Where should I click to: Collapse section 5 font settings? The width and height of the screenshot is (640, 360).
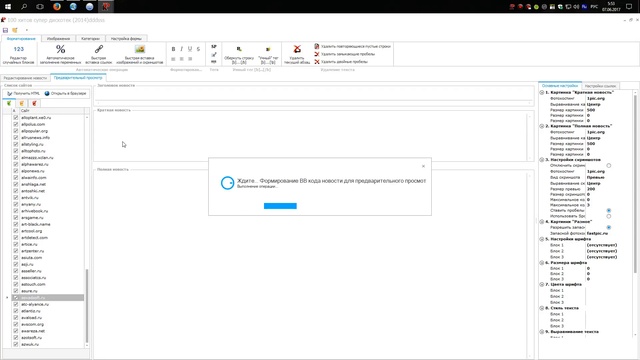pyautogui.click(x=542, y=239)
